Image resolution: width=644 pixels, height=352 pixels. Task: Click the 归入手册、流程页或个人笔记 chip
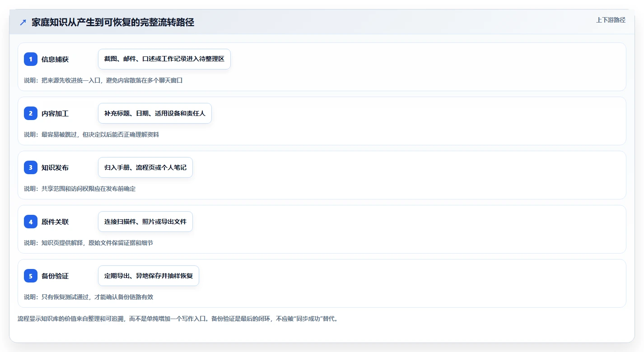(145, 167)
